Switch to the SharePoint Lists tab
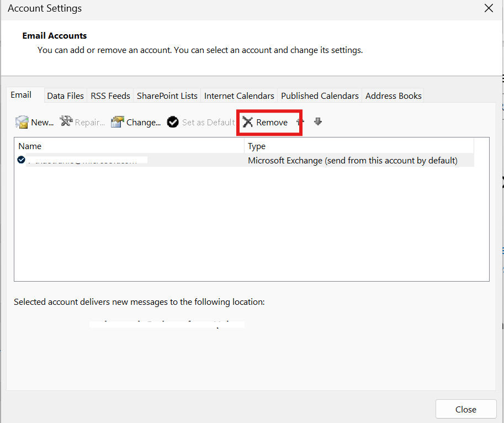Viewport: 504px width, 423px height. pyautogui.click(x=167, y=96)
